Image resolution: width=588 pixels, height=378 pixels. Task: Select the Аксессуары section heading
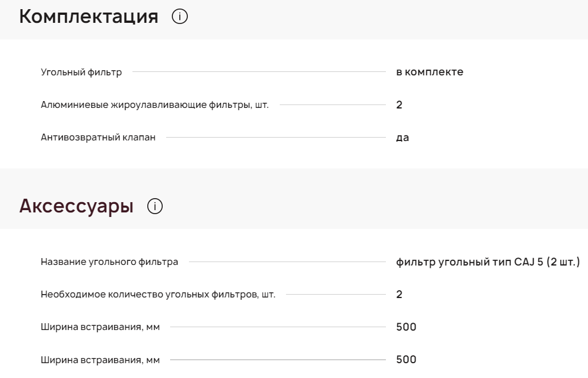click(x=76, y=207)
